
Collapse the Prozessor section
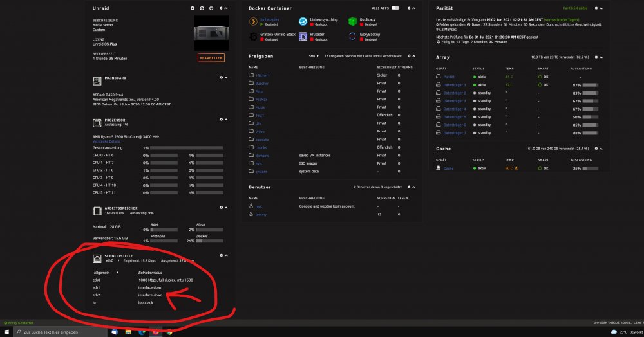coord(226,120)
